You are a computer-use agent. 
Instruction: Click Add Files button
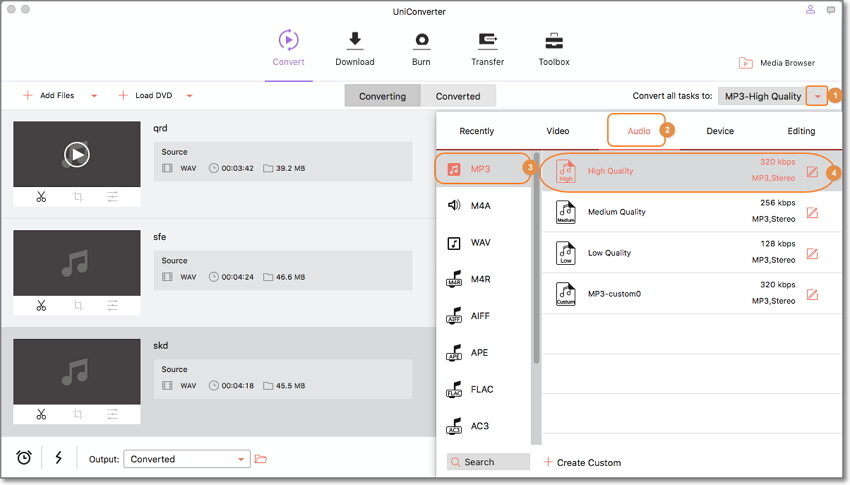coord(49,95)
